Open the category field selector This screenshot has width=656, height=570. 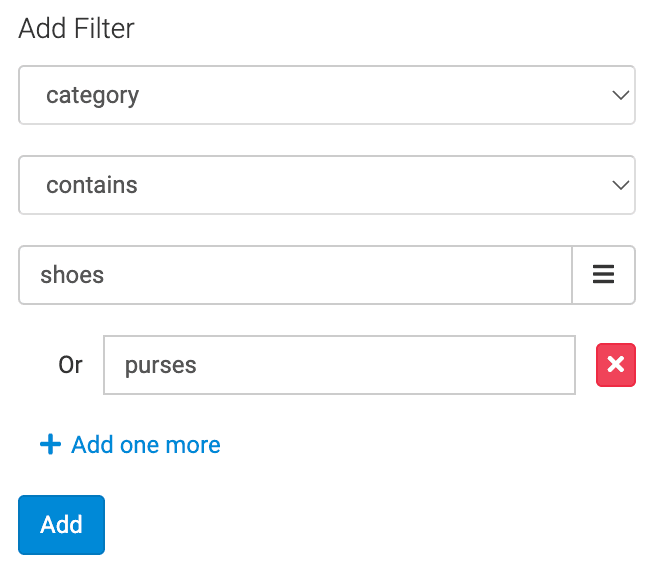click(326, 95)
